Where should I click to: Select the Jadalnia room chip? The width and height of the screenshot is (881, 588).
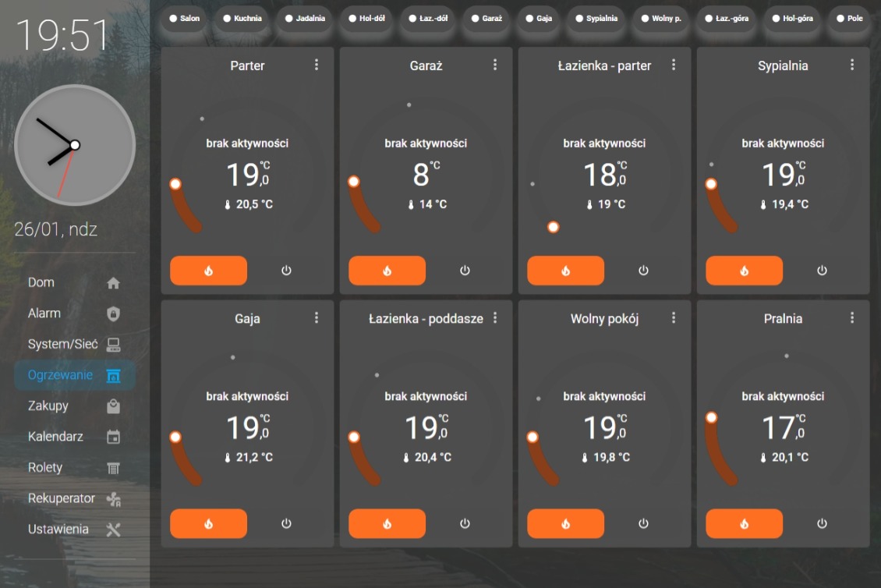coord(305,19)
